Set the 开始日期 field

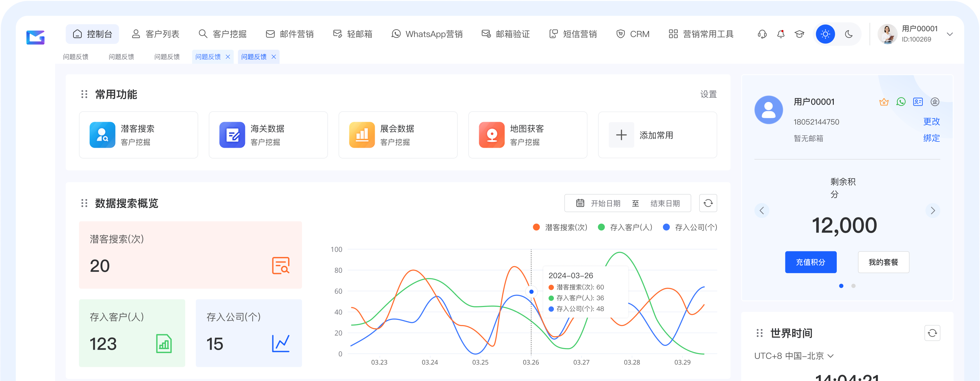[605, 203]
